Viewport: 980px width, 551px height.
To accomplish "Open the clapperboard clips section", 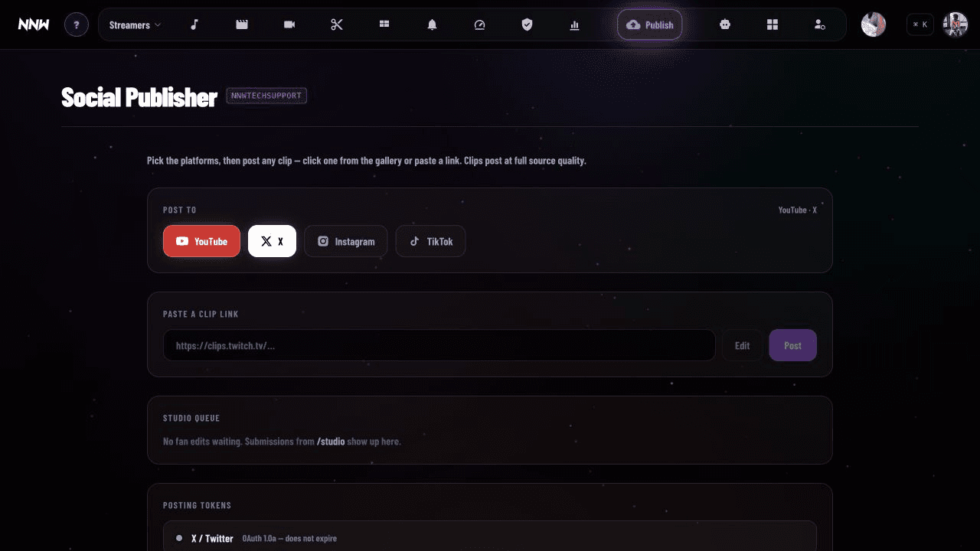I will 242,25.
